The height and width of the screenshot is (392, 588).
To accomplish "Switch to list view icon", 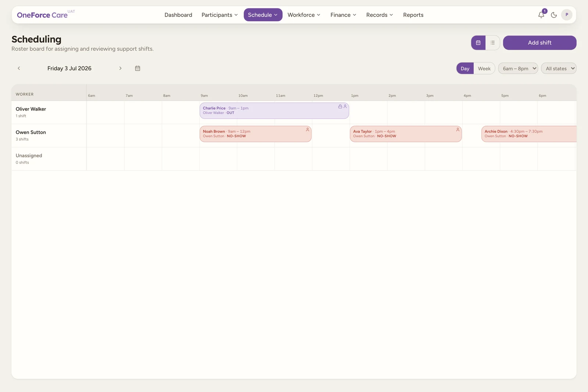I will [492, 43].
